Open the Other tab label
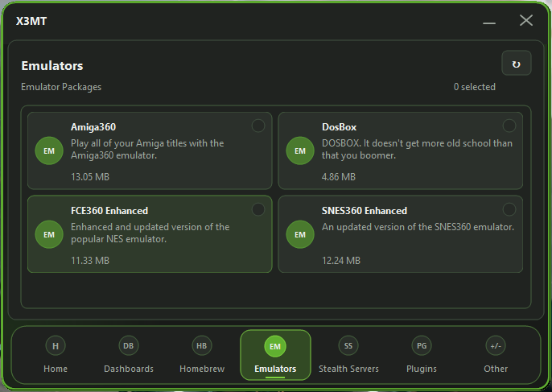Image resolution: width=552 pixels, height=392 pixels. 496,369
